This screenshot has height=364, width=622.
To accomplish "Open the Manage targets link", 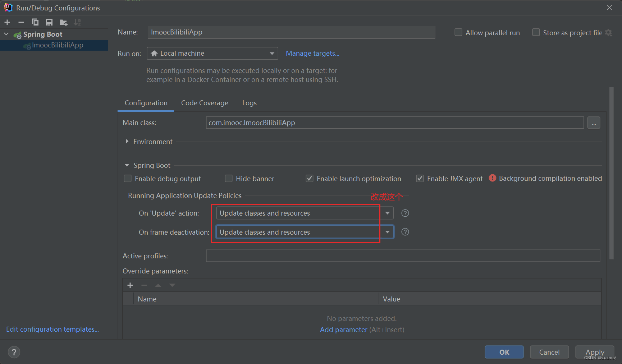I will (x=312, y=54).
